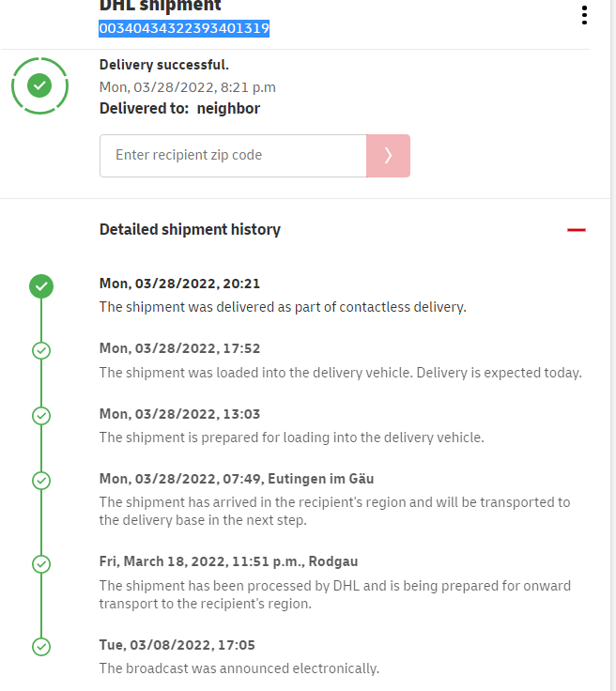
Task: Click the 13:03 timeline checkmark icon
Action: tap(41, 415)
